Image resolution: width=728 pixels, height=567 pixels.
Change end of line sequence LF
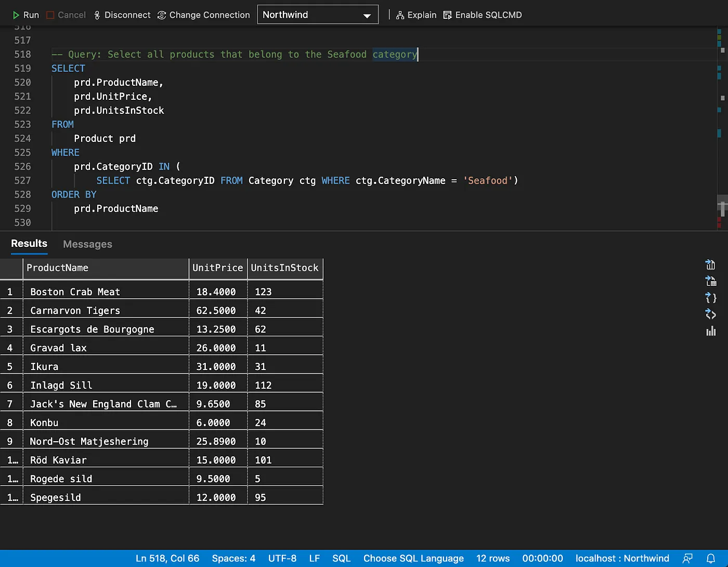click(314, 558)
